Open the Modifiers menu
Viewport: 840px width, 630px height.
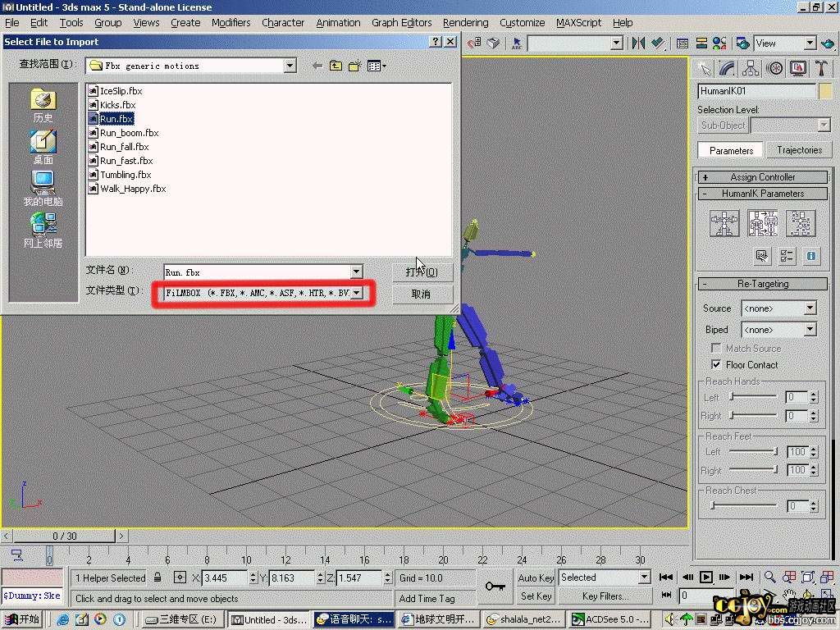[x=231, y=22]
